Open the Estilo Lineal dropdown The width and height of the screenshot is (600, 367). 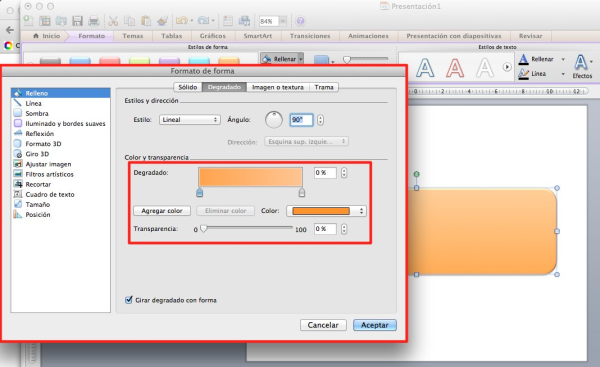(x=190, y=120)
